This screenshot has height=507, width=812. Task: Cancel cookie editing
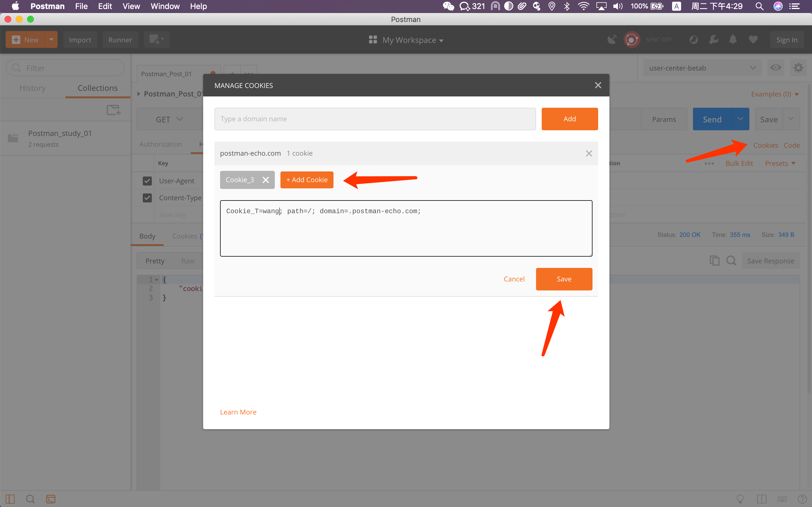click(514, 279)
